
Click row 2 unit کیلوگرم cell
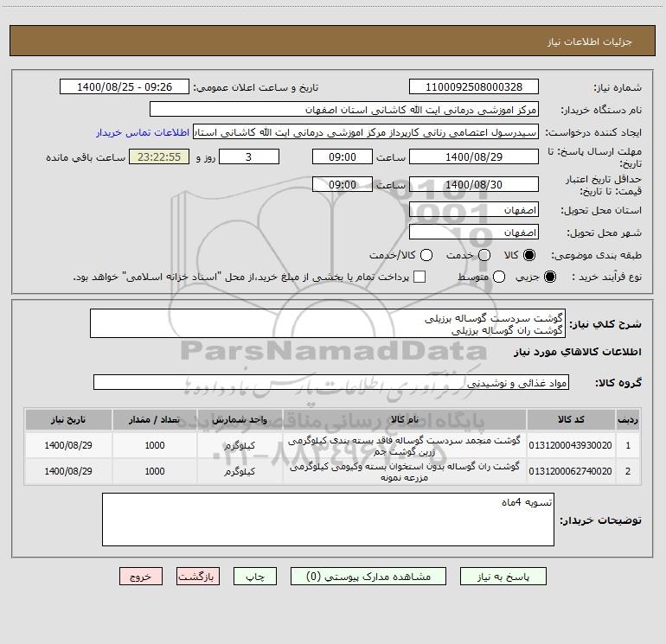click(x=240, y=471)
